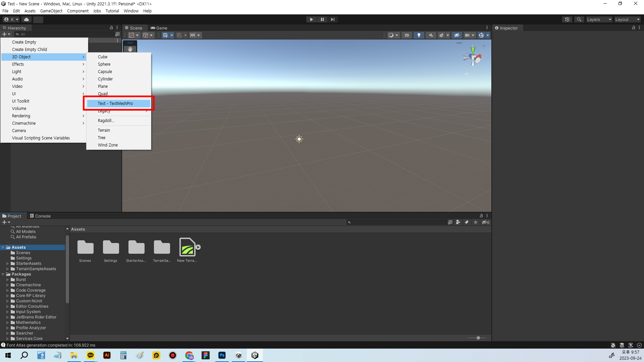The height and width of the screenshot is (362, 644).
Task: Open Scene Camera settings icon
Action: pyautogui.click(x=469, y=35)
